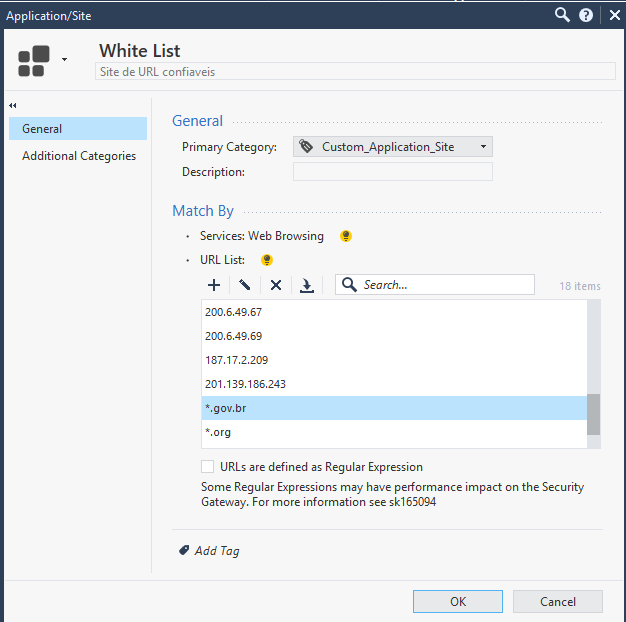Screen dimensions: 626x622
Task: Enable URLs are defined as Regular Expression
Action: point(208,467)
